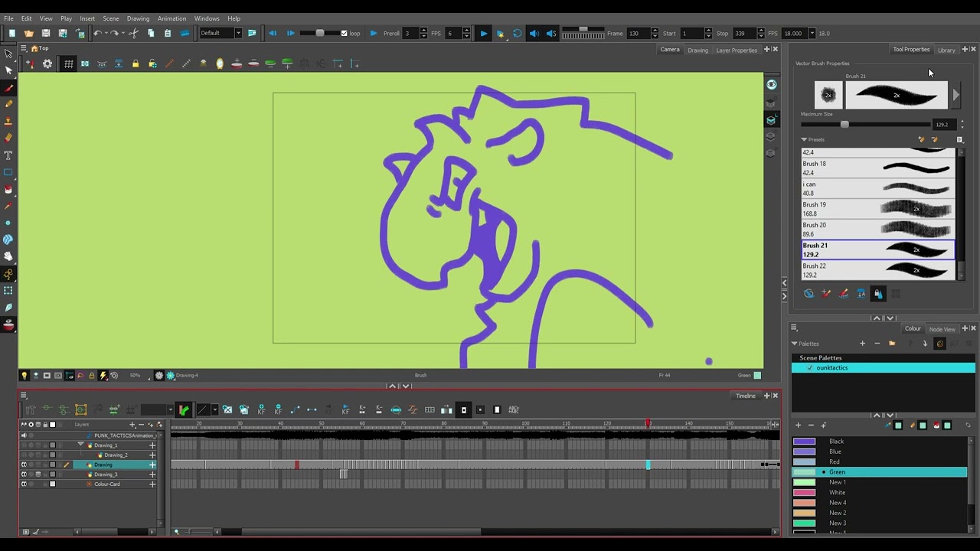Jump to first frame button
This screenshot has height=551, width=980.
click(273, 33)
